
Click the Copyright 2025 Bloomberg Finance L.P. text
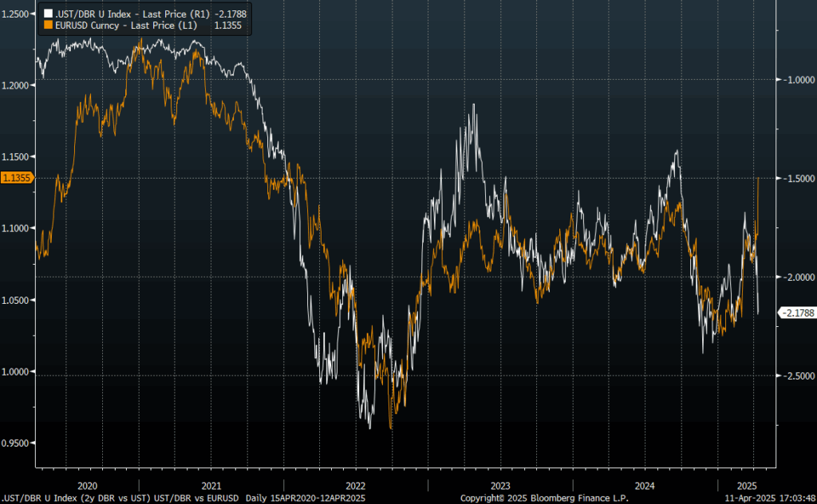click(x=544, y=498)
